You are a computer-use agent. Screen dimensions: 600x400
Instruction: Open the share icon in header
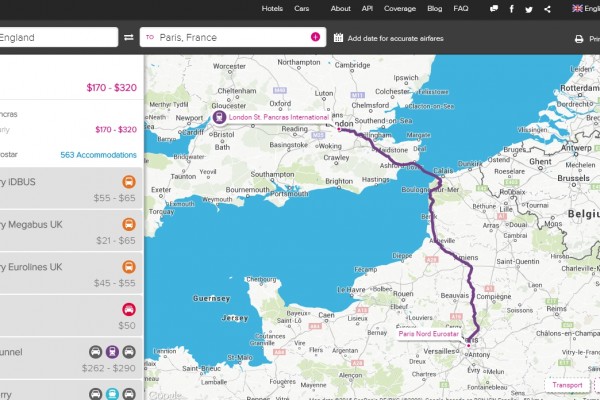(546, 8)
